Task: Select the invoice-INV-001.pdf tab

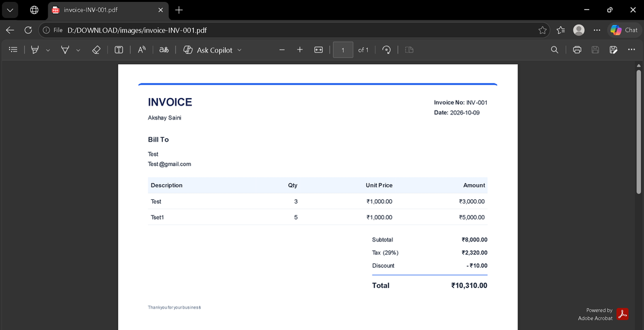Action: click(x=108, y=10)
